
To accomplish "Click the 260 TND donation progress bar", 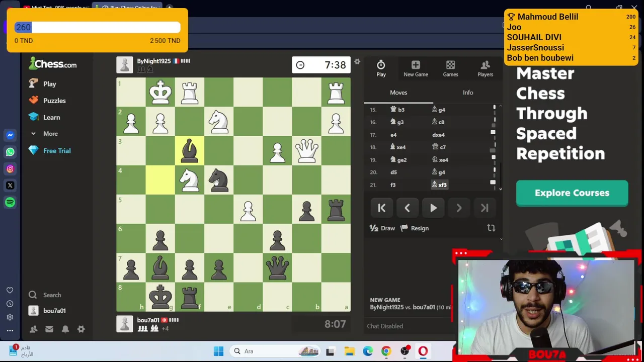I will pyautogui.click(x=97, y=27).
